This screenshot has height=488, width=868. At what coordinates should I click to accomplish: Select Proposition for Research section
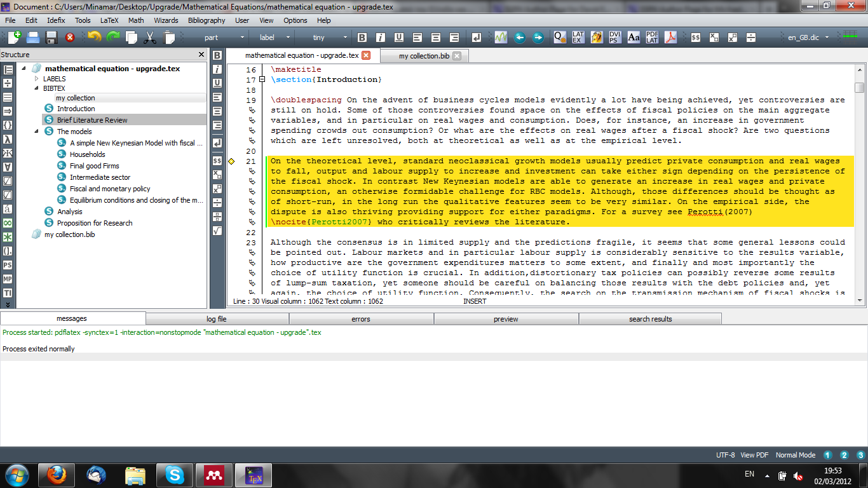click(95, 223)
